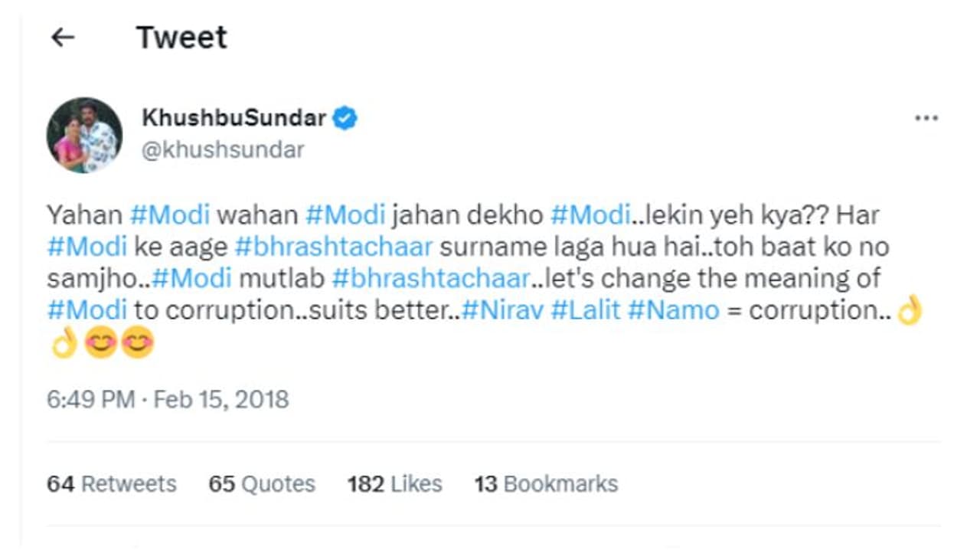The width and height of the screenshot is (980, 560).
Task: Open the @khushsundar handle link
Action: pyautogui.click(x=223, y=149)
